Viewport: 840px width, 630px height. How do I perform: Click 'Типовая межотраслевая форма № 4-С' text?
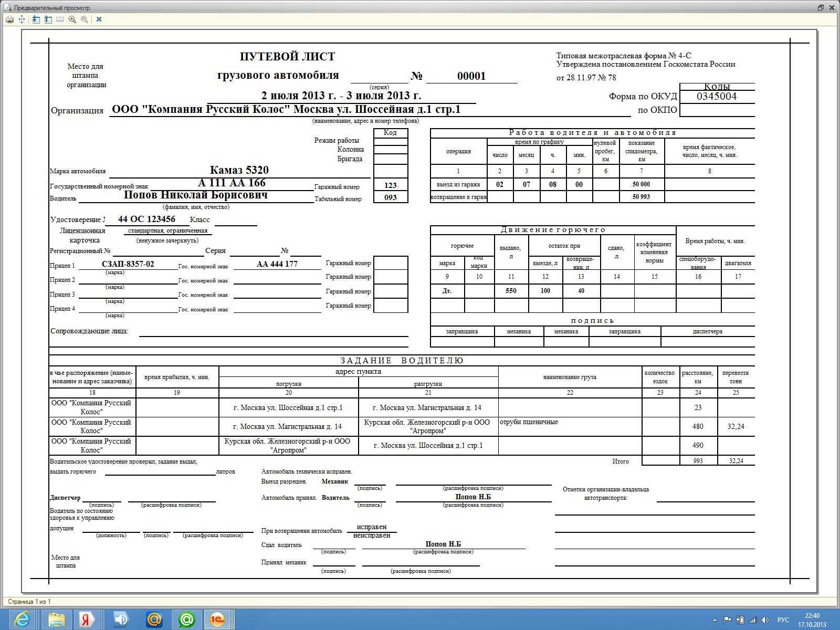[624, 56]
